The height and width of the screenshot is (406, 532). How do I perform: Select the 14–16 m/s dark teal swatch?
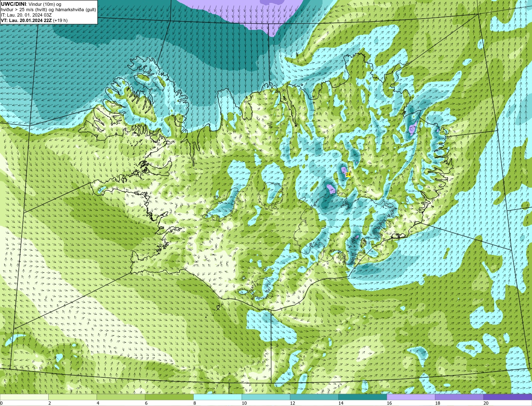point(363,397)
